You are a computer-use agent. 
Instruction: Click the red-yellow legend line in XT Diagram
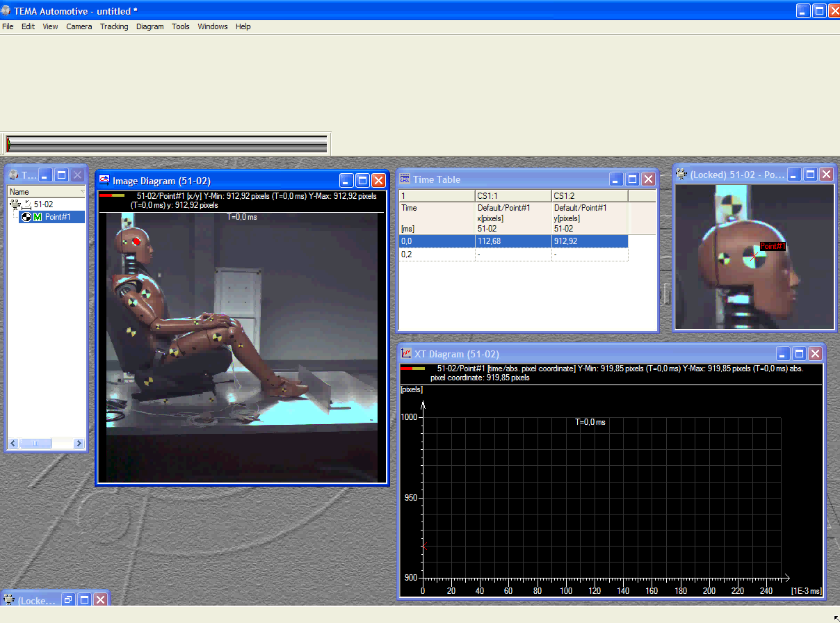pyautogui.click(x=413, y=369)
